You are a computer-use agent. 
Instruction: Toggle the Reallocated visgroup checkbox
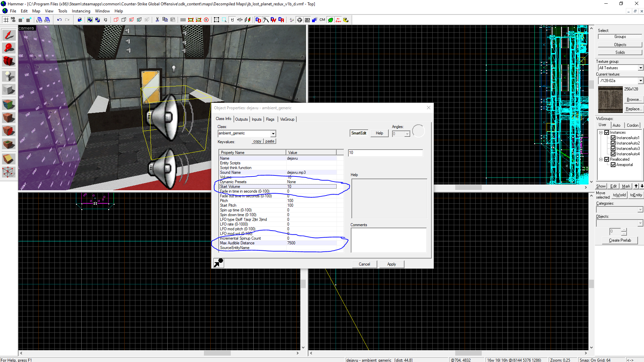pyautogui.click(x=607, y=159)
